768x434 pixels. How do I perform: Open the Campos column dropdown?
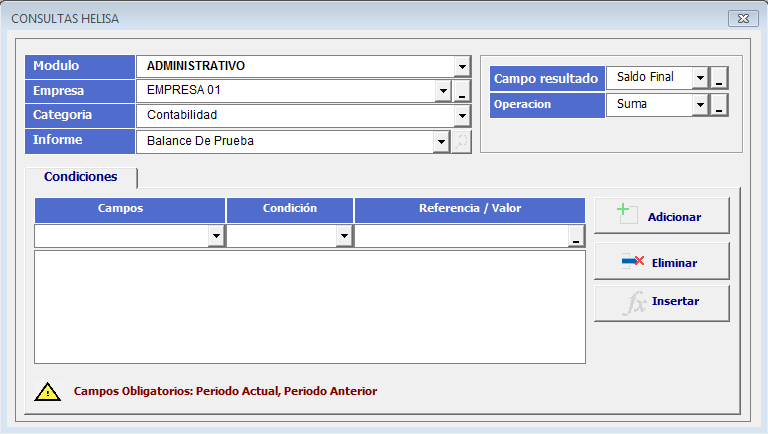216,236
